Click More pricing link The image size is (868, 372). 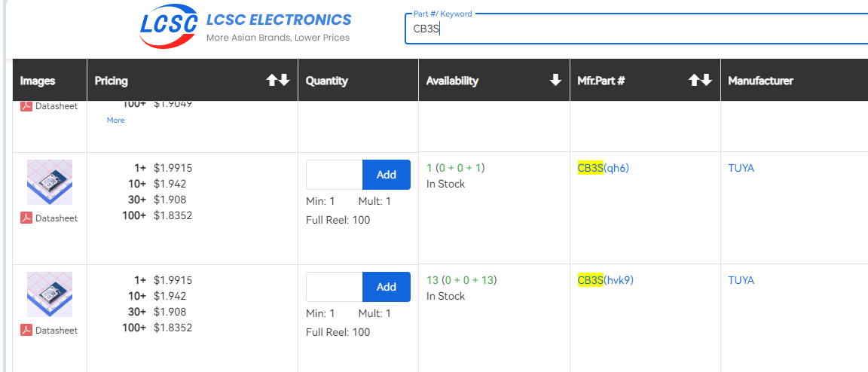116,120
